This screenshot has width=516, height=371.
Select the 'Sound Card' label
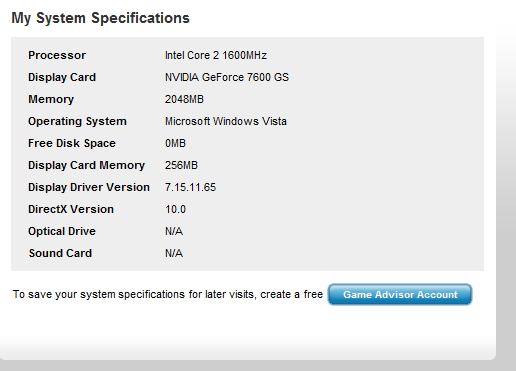(60, 253)
